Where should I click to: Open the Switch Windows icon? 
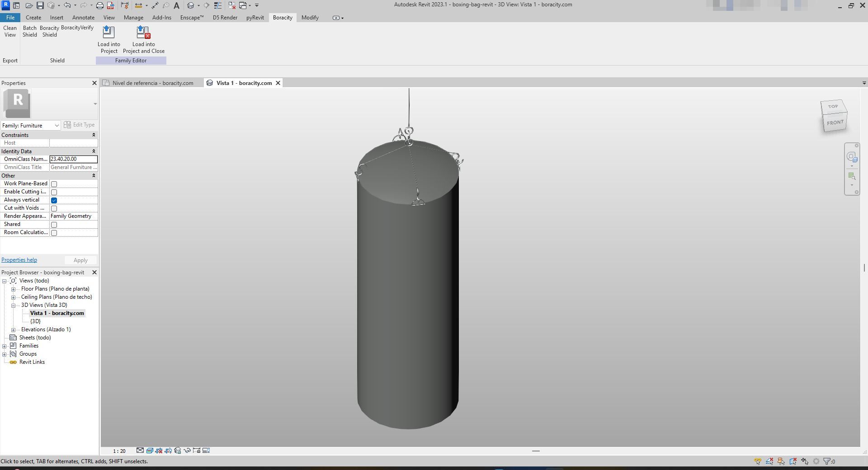coord(243,5)
